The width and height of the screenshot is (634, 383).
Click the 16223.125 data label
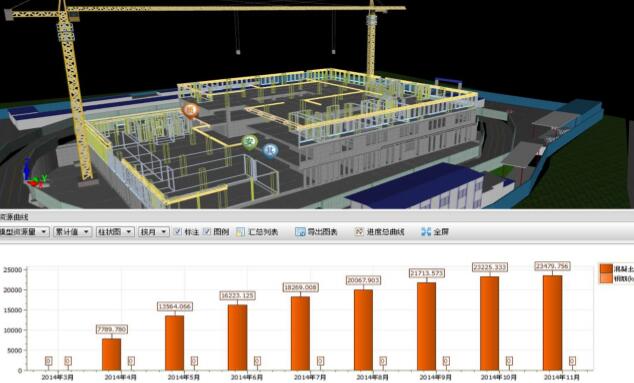tap(237, 296)
